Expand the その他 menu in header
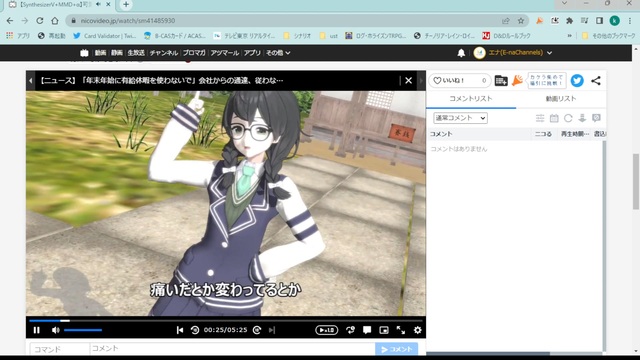 coord(278,53)
